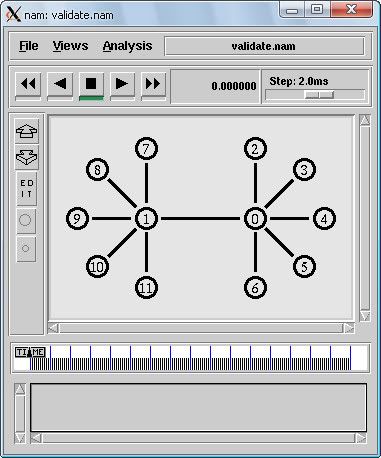Minimize the nam window

point(292,10)
